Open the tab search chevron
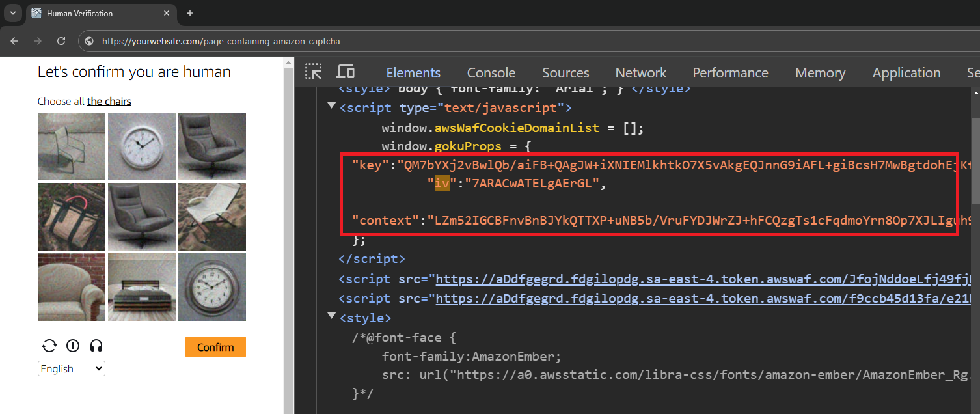 [12, 13]
